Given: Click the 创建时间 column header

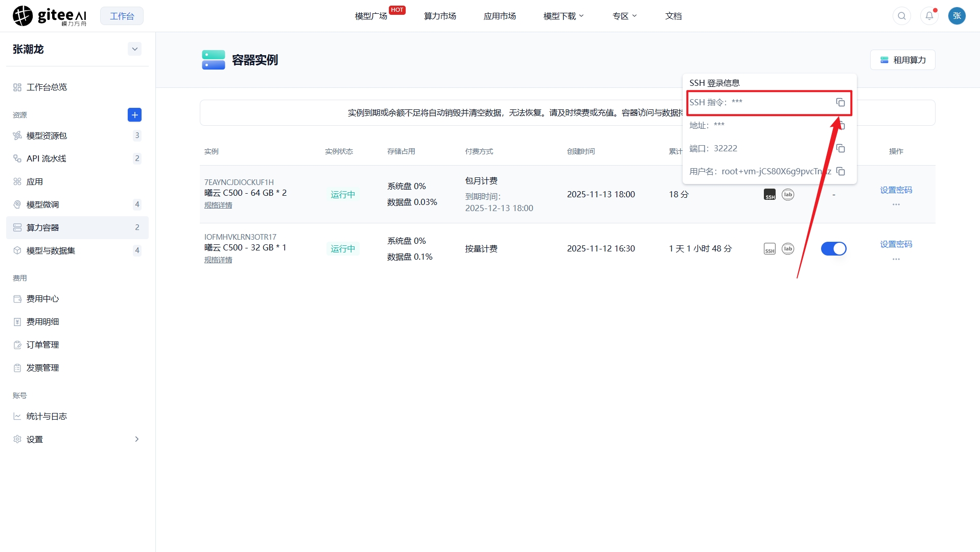Looking at the screenshot, I should click(x=580, y=151).
